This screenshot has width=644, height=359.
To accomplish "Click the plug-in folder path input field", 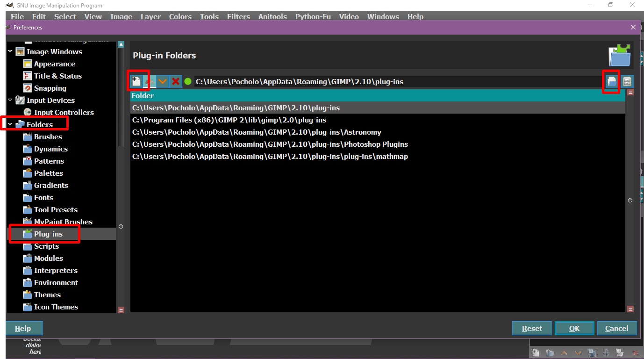I will click(x=398, y=81).
